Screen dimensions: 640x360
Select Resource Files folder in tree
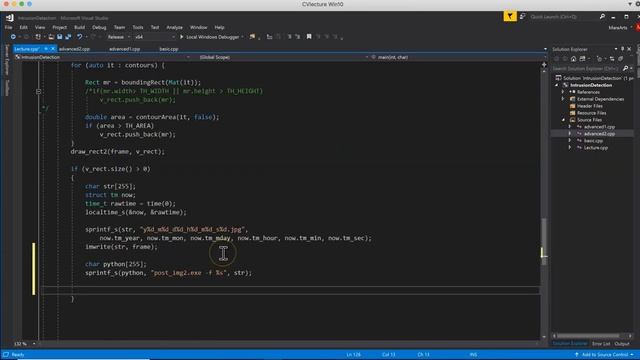pyautogui.click(x=591, y=113)
